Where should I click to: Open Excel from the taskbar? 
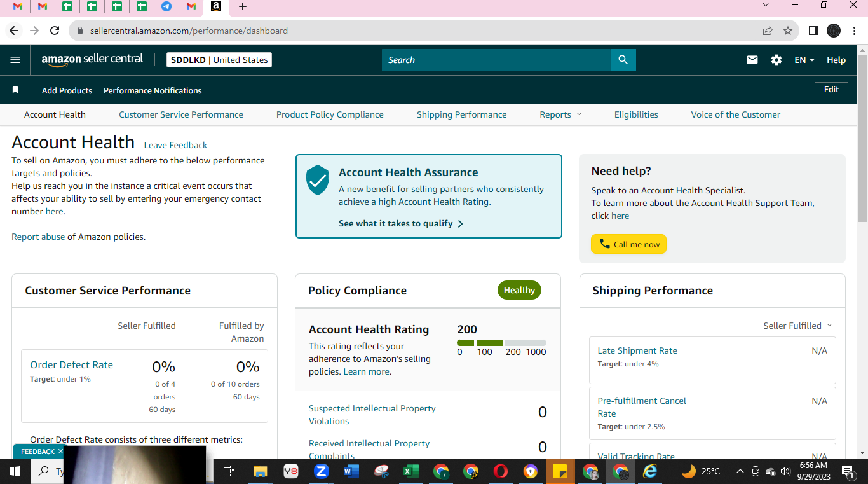pyautogui.click(x=411, y=471)
